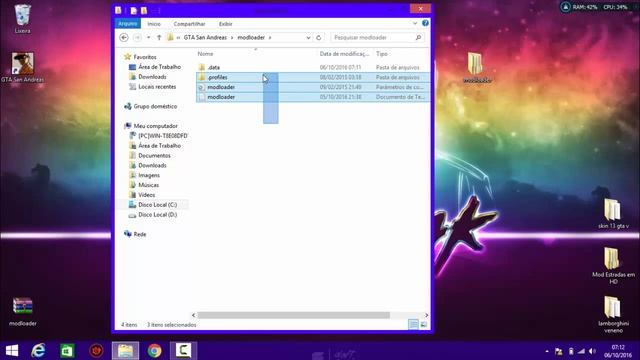The image size is (640, 360).
Task: Select modloader archive on desktop
Action: coord(22,312)
